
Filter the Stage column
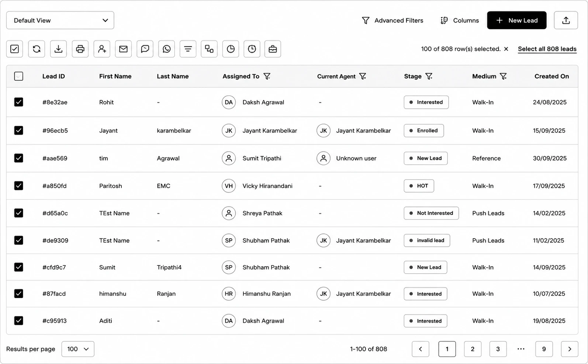[429, 76]
